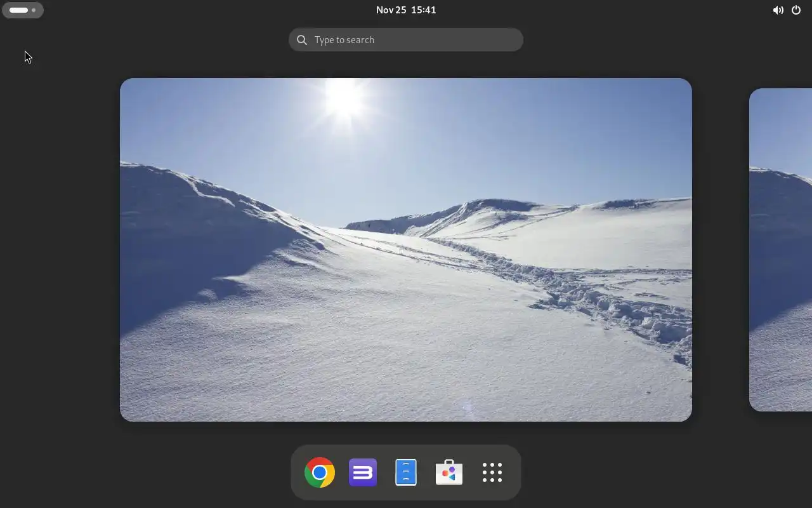Open the blue document-shaped app in dock
This screenshot has height=508, width=812.
coord(406,472)
